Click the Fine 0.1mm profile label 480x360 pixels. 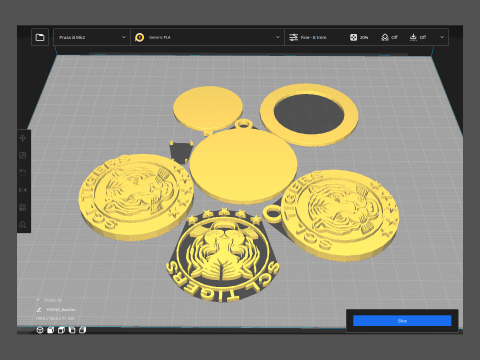point(313,37)
